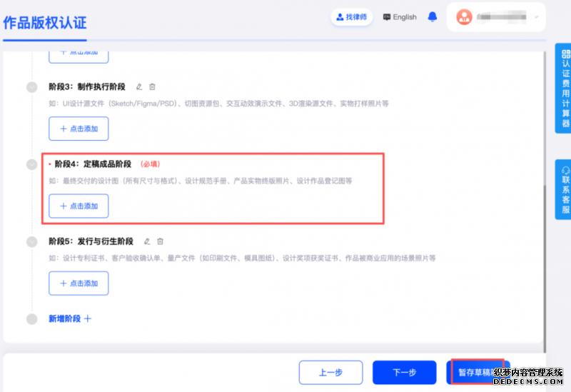Expand the account dropdown chevron
The image size is (571, 392).
point(537,17)
